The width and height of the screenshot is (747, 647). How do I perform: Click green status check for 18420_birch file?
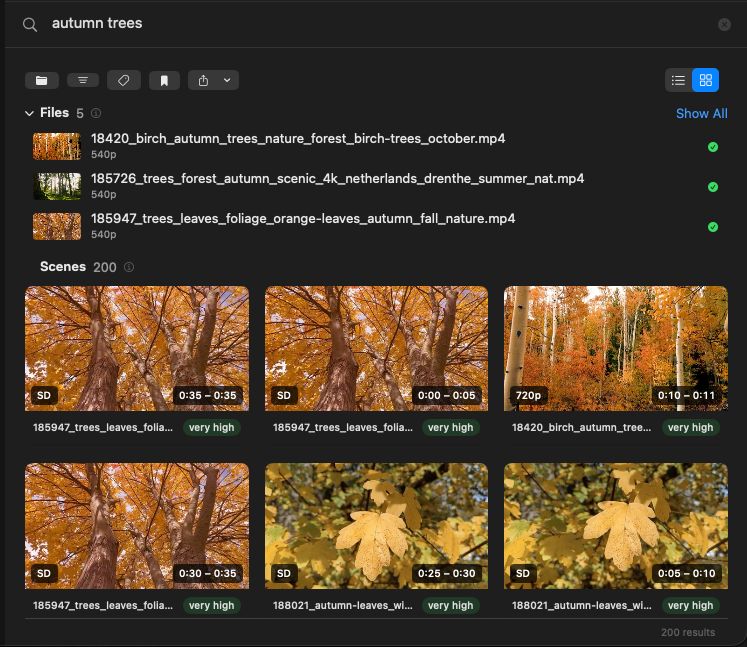pos(713,147)
